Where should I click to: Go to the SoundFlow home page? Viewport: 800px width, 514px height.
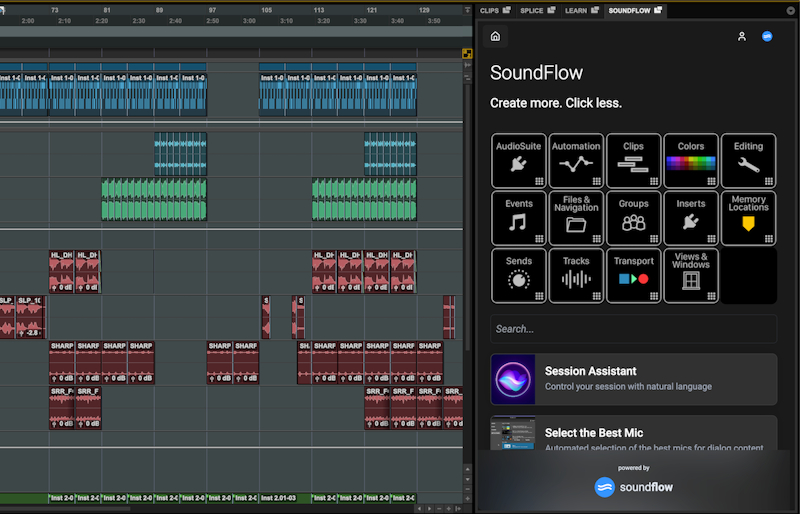tap(495, 36)
